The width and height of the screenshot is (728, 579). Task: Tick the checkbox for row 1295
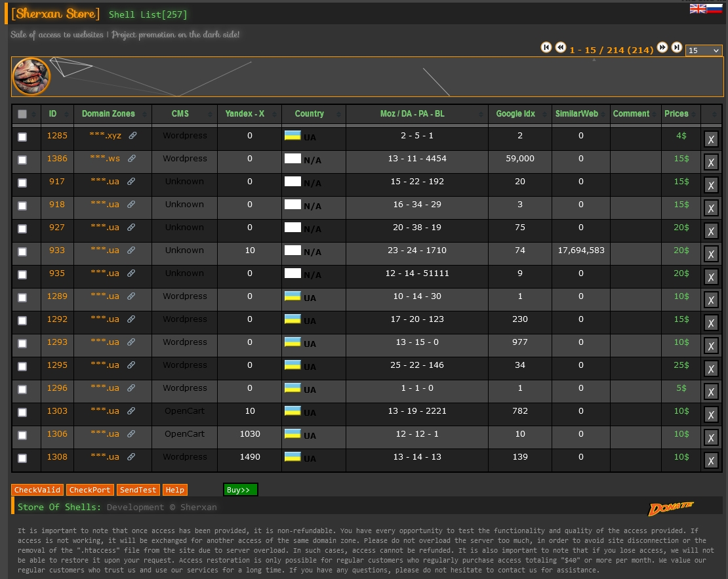[22, 367]
